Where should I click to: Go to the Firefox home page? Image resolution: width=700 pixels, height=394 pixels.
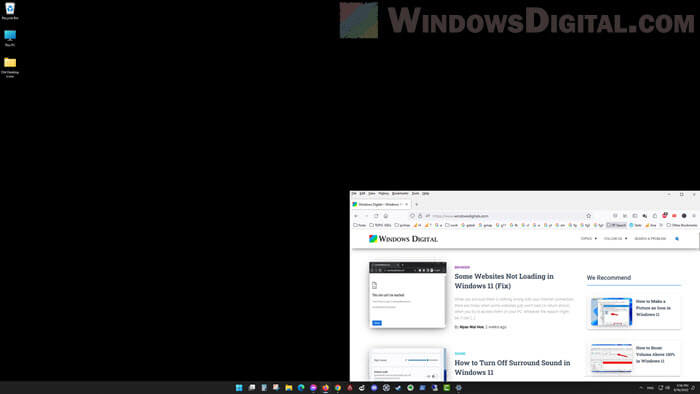point(386,216)
